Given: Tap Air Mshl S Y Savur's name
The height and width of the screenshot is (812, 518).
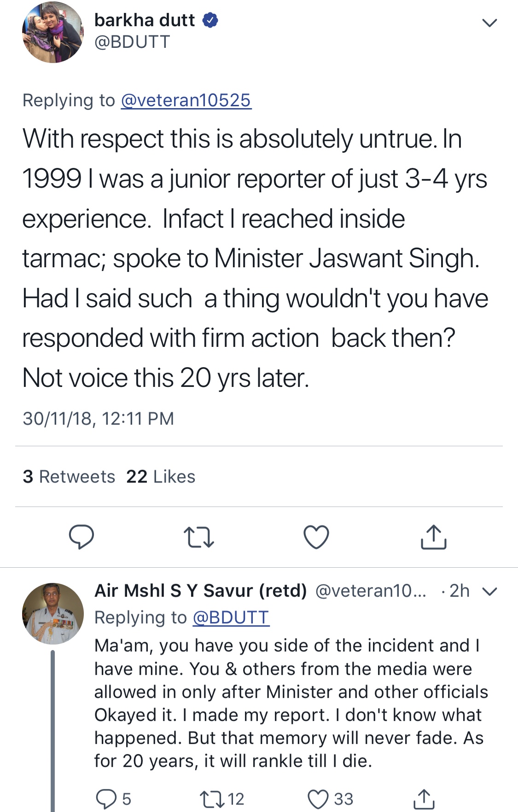Looking at the screenshot, I should pyautogui.click(x=200, y=591).
